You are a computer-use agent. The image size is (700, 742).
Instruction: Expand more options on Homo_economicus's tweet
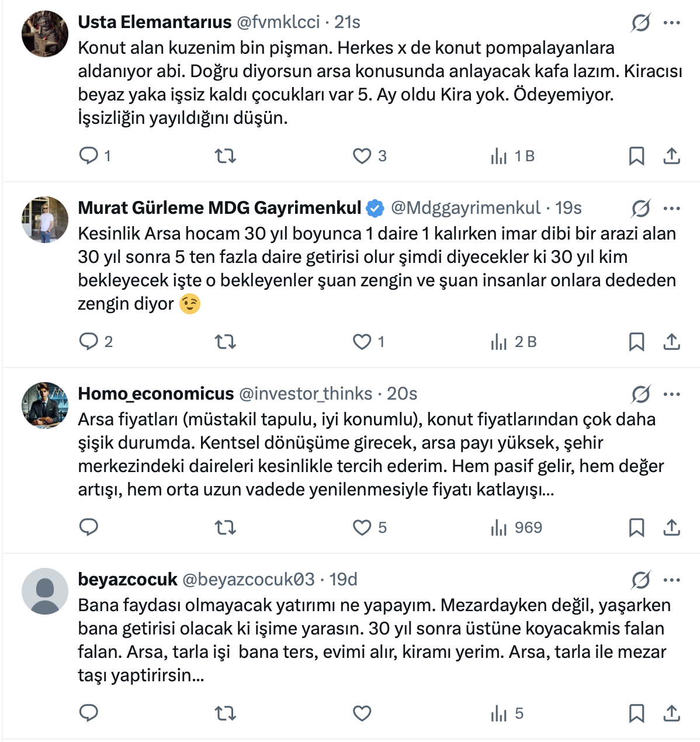[x=671, y=394]
